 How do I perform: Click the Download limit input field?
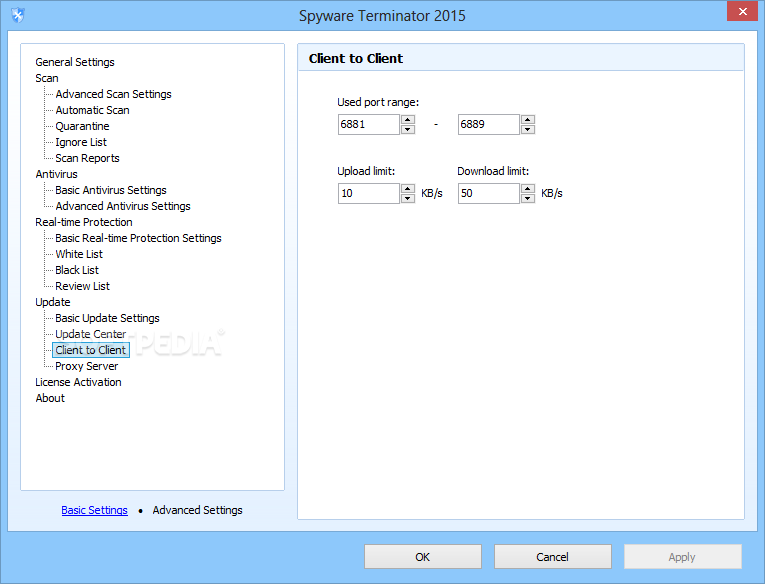click(489, 193)
